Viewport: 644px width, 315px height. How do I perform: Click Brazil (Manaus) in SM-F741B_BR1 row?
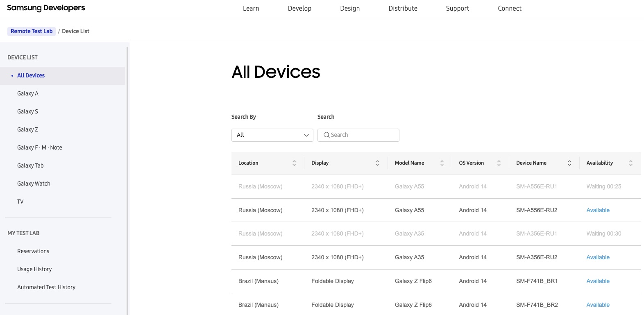(x=259, y=281)
